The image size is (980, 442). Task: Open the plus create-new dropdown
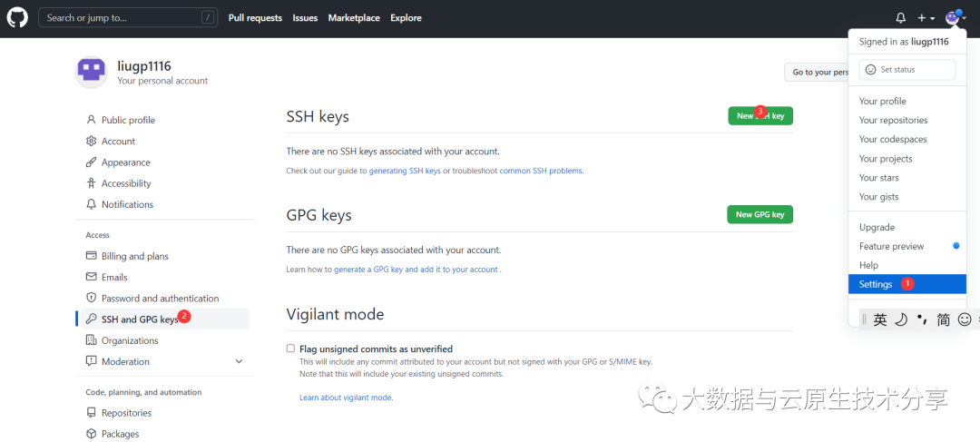click(x=926, y=18)
